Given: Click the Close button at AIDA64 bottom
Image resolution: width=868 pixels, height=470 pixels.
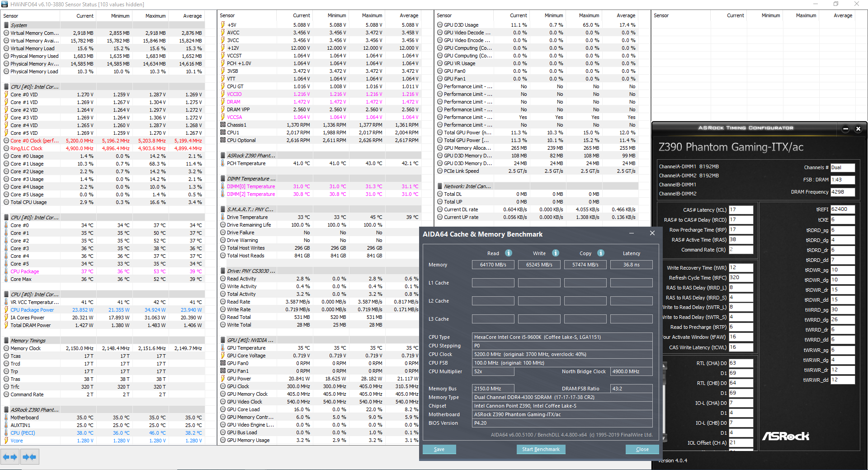Looking at the screenshot, I should tap(642, 449).
